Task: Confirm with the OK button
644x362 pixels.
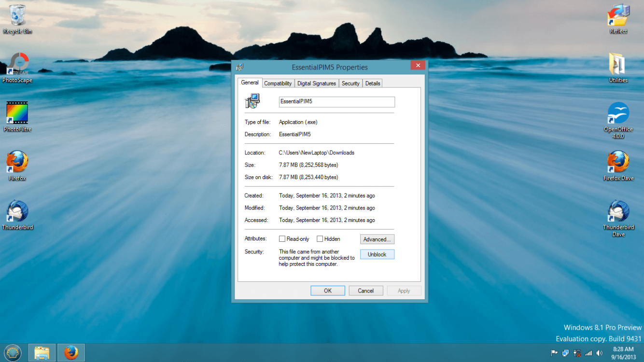Action: pyautogui.click(x=328, y=291)
